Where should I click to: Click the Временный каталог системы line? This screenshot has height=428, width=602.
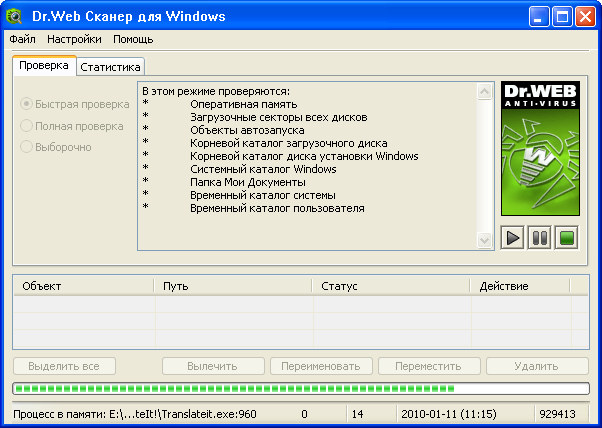tap(263, 195)
